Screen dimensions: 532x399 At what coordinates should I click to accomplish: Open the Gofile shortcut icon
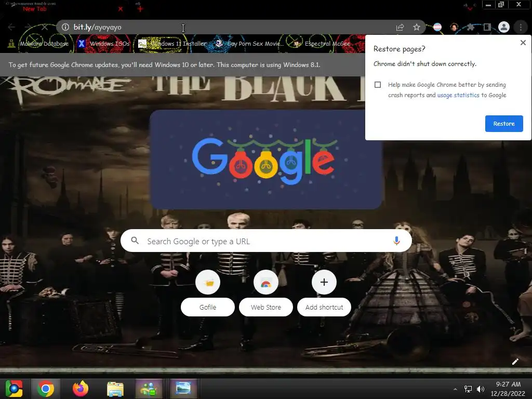pyautogui.click(x=208, y=282)
